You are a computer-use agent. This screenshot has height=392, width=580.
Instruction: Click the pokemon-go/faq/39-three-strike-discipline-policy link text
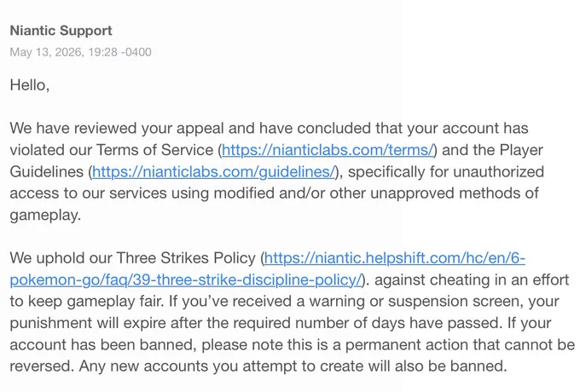[x=185, y=280]
